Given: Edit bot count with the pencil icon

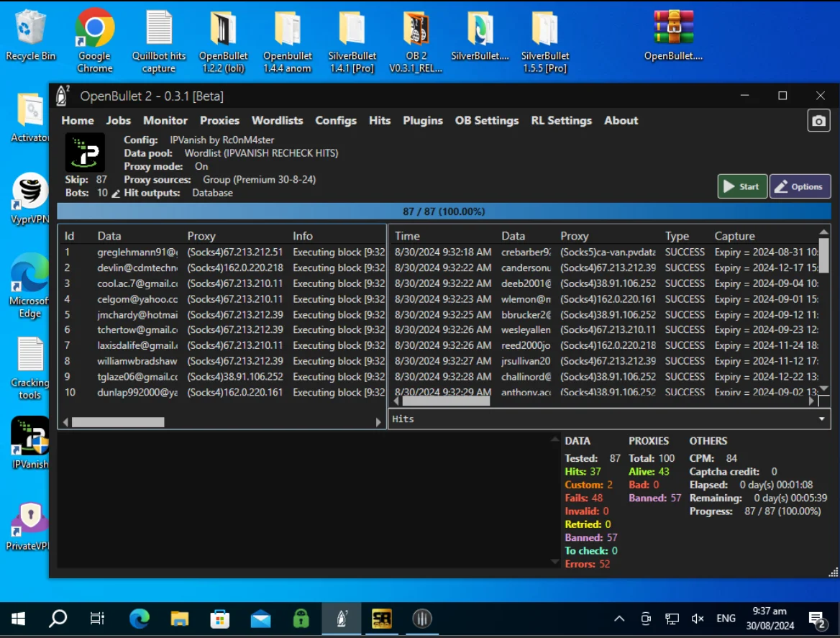Looking at the screenshot, I should click(x=116, y=193).
